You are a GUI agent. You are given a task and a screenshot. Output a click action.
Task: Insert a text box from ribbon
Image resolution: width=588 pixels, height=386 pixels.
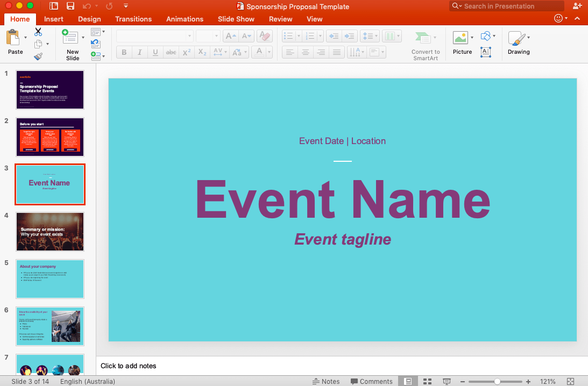[486, 52]
